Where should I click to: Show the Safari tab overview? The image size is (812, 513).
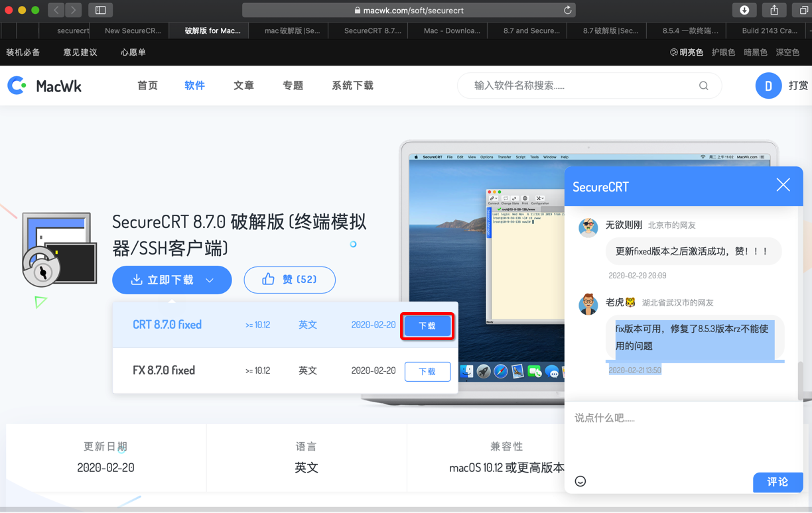[x=803, y=10]
